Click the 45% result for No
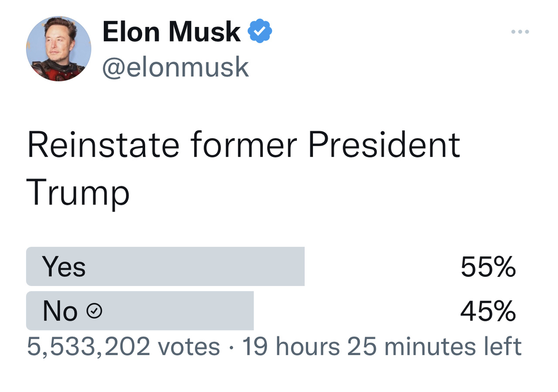 tap(488, 311)
